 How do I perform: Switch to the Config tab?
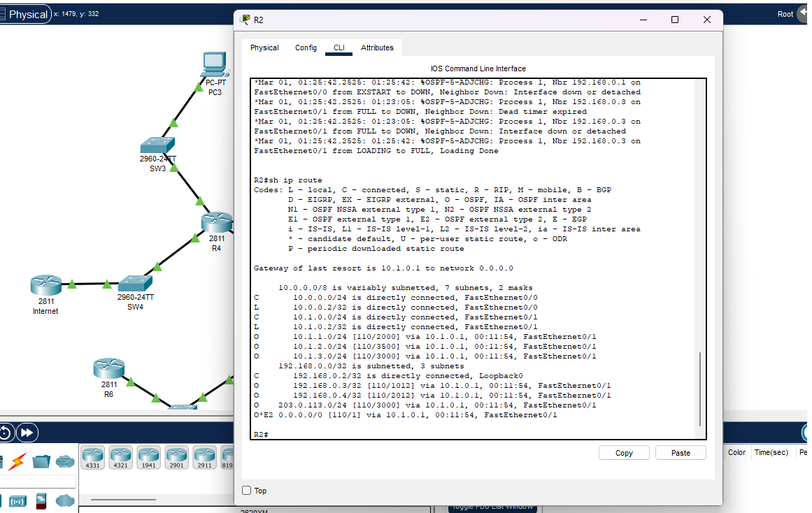tap(306, 48)
